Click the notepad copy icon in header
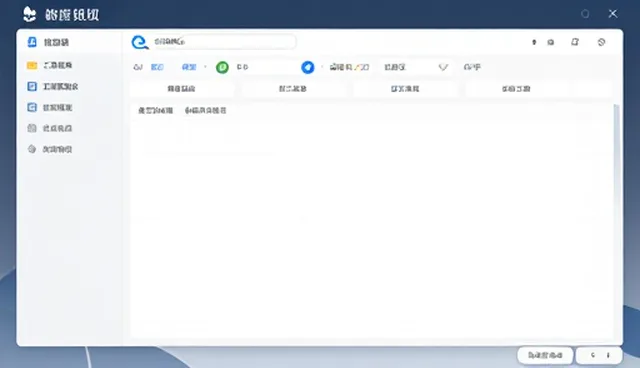Screen dimensions: 640x368 pos(575,42)
